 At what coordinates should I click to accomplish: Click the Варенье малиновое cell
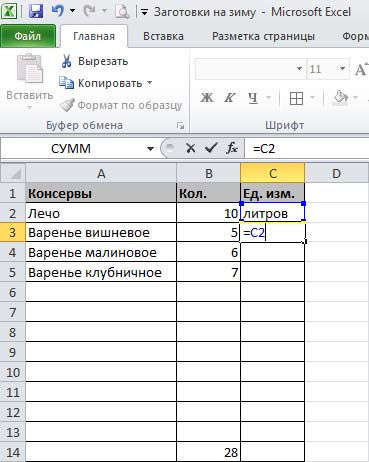[x=101, y=253]
